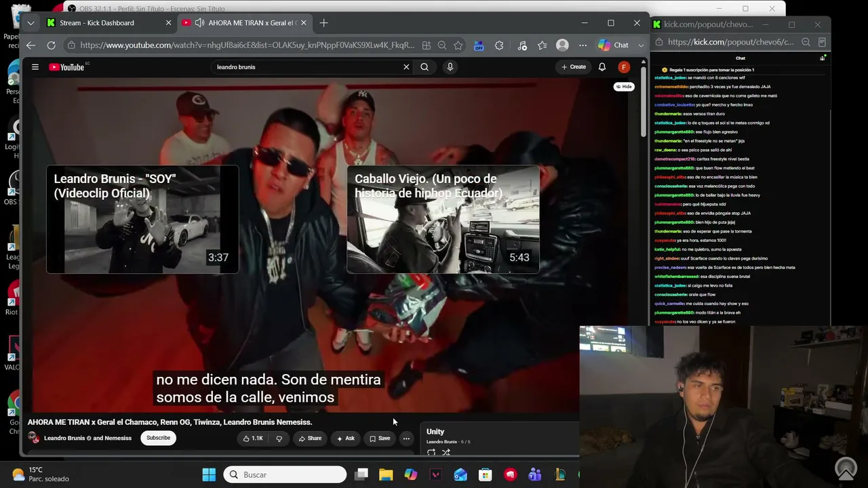Open more actions for the video
Image resolution: width=868 pixels, height=488 pixels.
click(406, 439)
